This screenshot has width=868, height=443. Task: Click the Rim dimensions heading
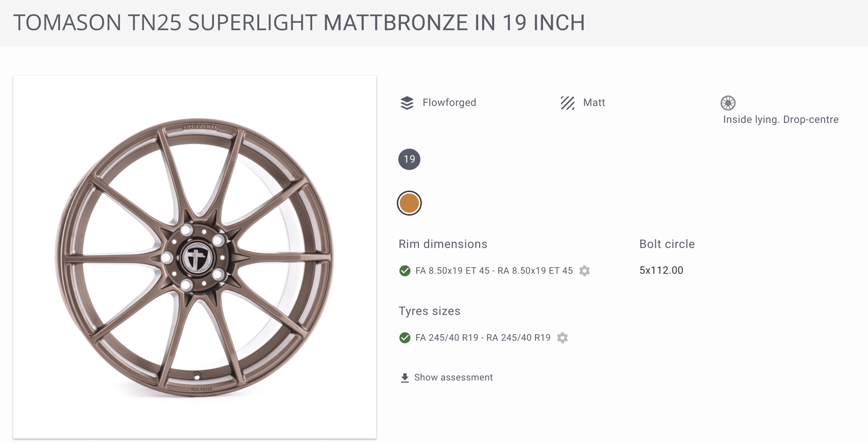click(x=443, y=244)
